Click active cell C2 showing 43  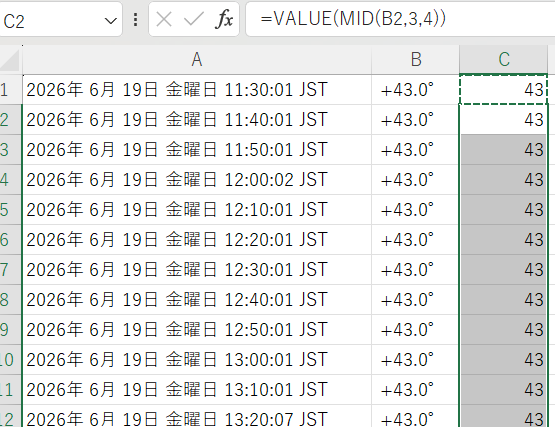click(x=504, y=120)
